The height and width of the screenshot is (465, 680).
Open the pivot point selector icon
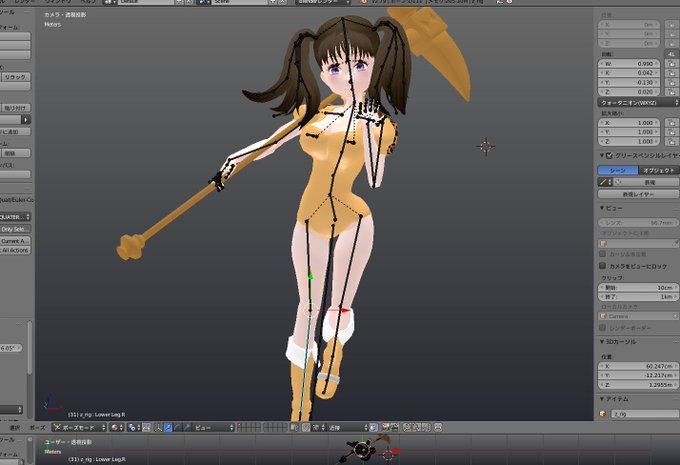pyautogui.click(x=132, y=427)
